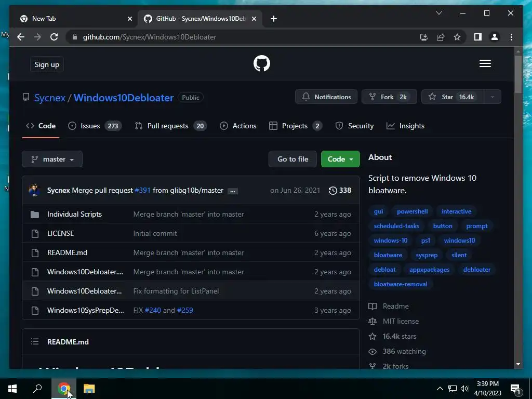Click the LICENSE file icon
Image resolution: width=532 pixels, height=399 pixels.
35,233
